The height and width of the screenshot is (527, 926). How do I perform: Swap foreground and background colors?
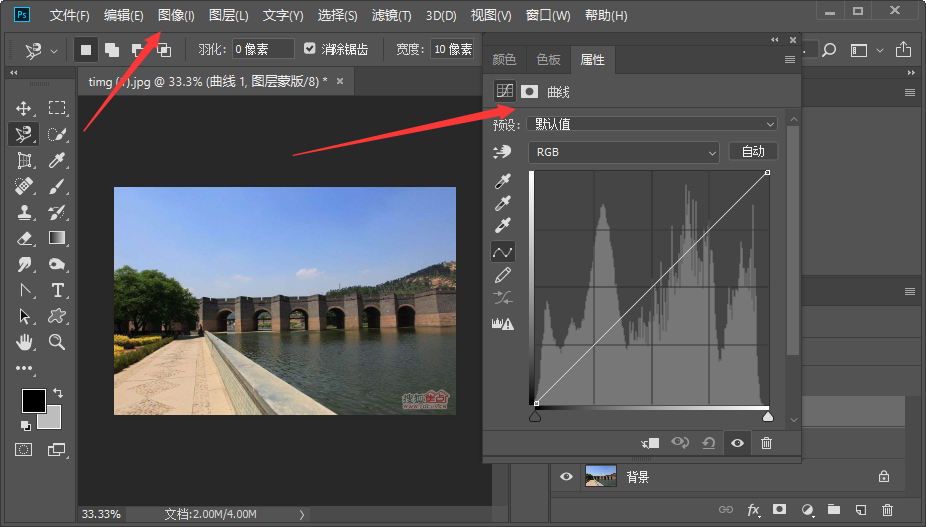(x=58, y=392)
